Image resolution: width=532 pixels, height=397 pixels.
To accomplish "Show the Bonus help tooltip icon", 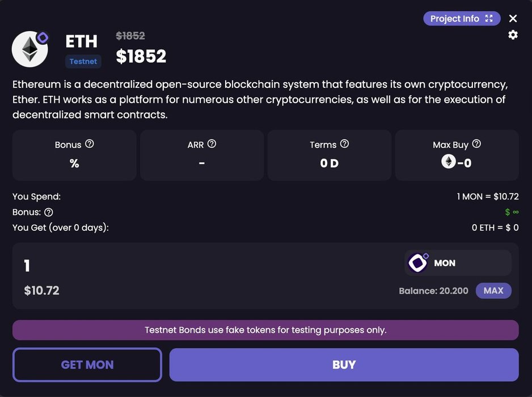I will pyautogui.click(x=89, y=144).
